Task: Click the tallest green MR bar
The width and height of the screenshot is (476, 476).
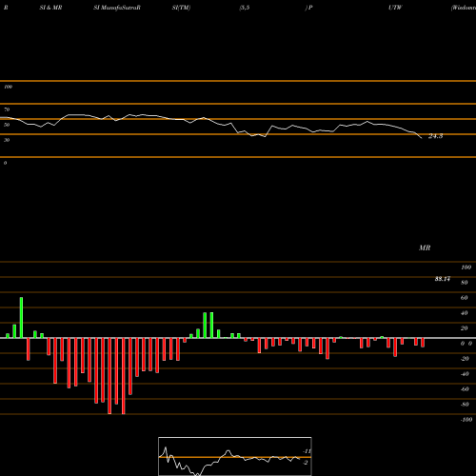Action: click(x=21, y=318)
